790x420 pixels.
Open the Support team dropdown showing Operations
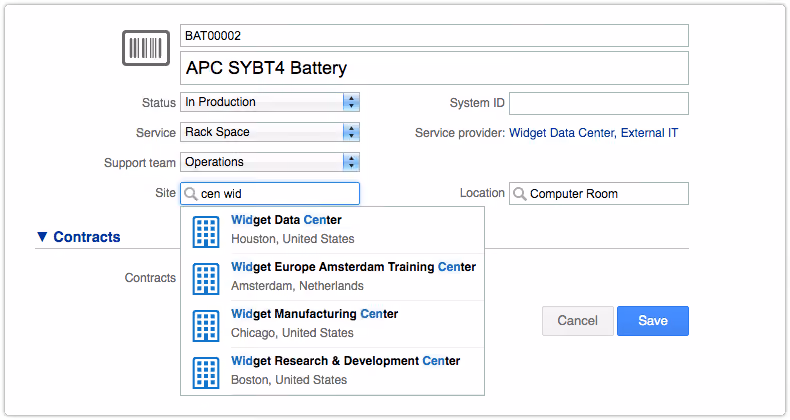pyautogui.click(x=270, y=162)
